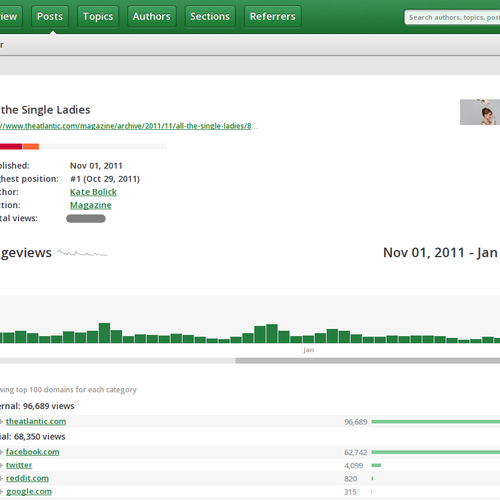Click the highest position #1 (Oct 29, 2011)
The image size is (500, 500).
(x=105, y=179)
